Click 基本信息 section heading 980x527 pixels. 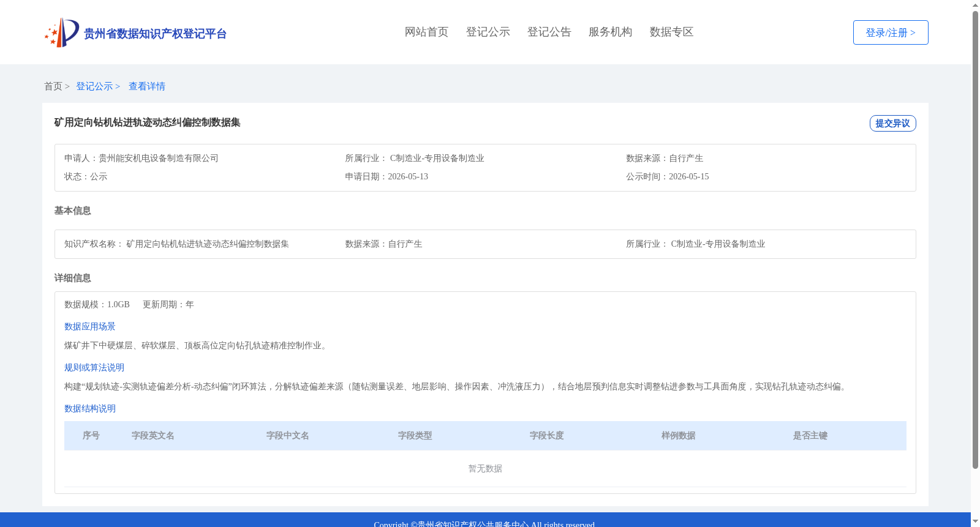[x=72, y=211]
